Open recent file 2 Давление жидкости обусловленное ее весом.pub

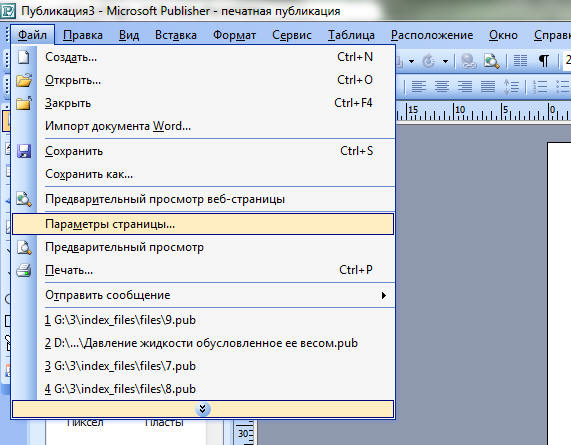203,343
